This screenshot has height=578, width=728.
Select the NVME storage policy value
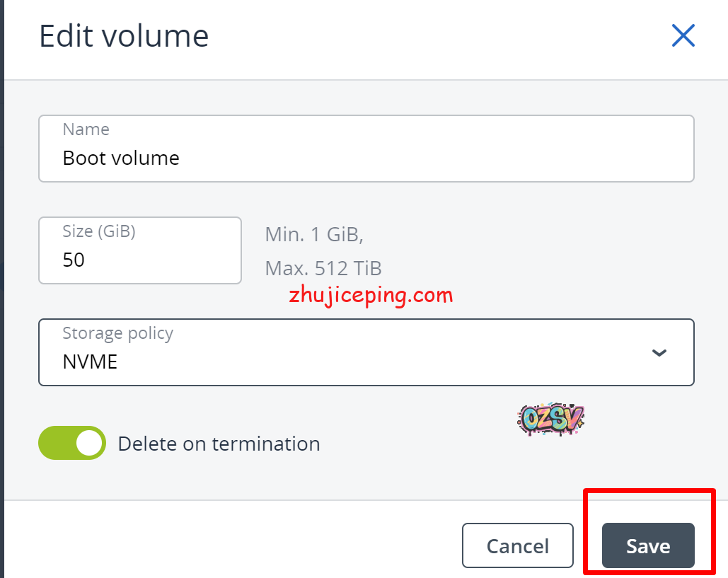click(x=90, y=362)
